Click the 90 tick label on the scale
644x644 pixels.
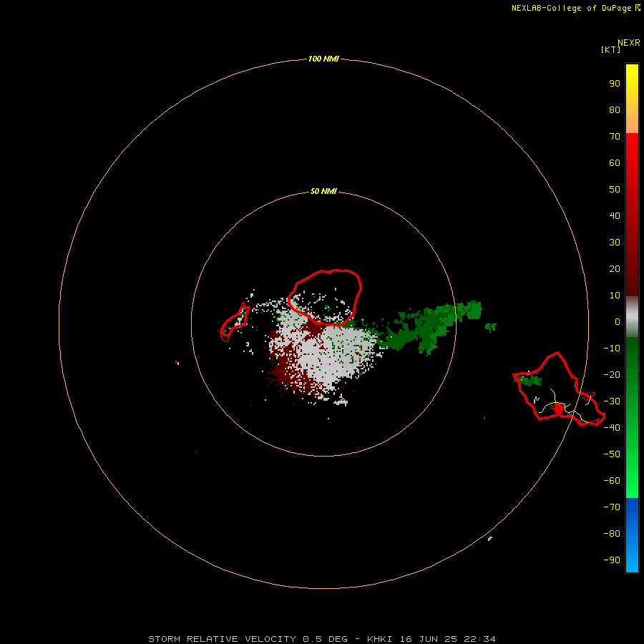tap(615, 84)
